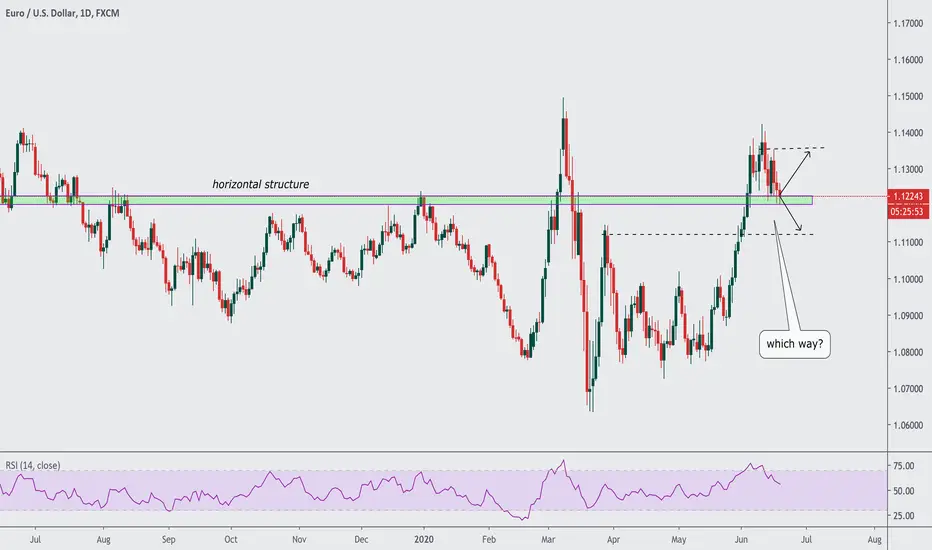Click the 1.16000 price scale label
932x550 pixels.
click(x=908, y=59)
